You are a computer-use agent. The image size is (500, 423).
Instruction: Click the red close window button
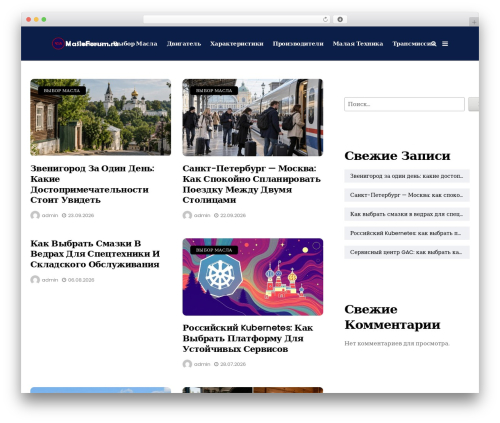tap(29, 19)
